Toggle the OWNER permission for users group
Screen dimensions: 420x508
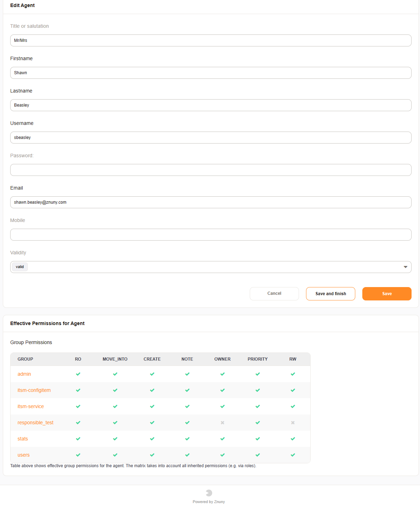click(222, 455)
